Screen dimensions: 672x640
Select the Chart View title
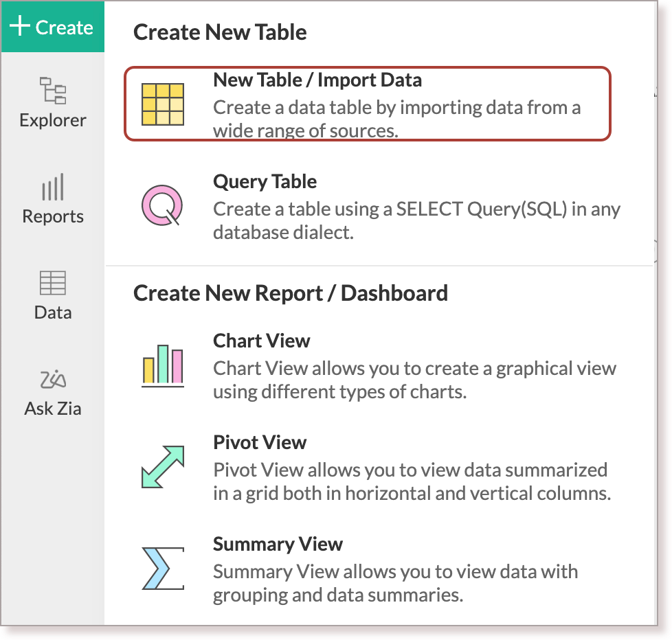point(261,341)
